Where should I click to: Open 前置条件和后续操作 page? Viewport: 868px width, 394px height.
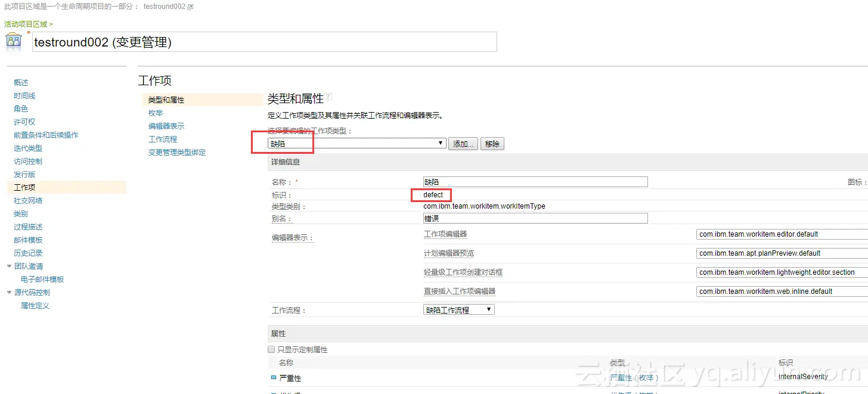coord(46,135)
